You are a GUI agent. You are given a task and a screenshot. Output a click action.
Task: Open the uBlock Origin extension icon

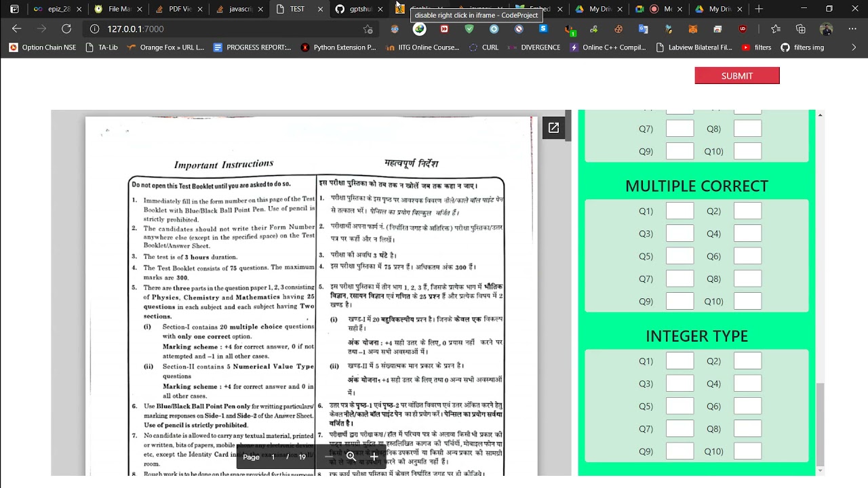click(743, 29)
